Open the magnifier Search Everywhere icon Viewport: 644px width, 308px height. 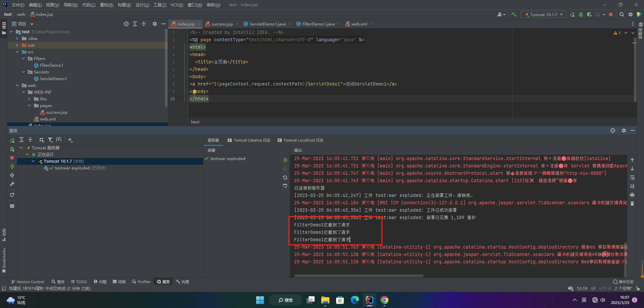622,14
